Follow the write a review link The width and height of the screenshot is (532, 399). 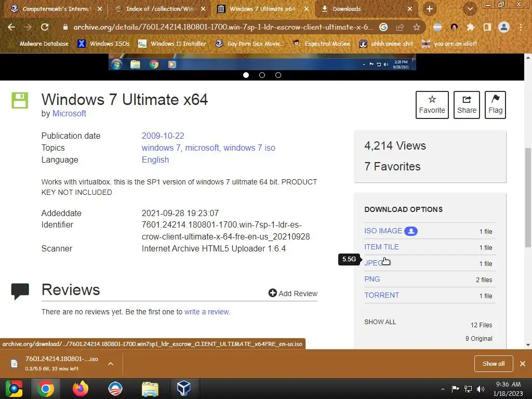[x=207, y=312]
